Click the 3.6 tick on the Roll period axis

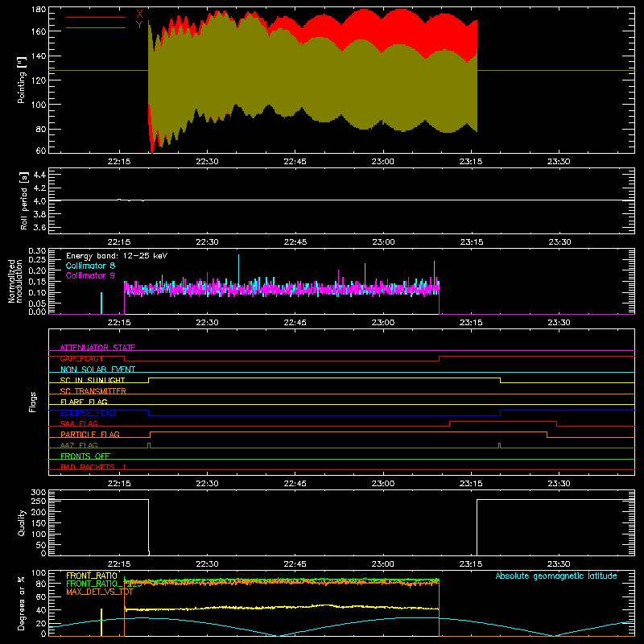click(39, 227)
